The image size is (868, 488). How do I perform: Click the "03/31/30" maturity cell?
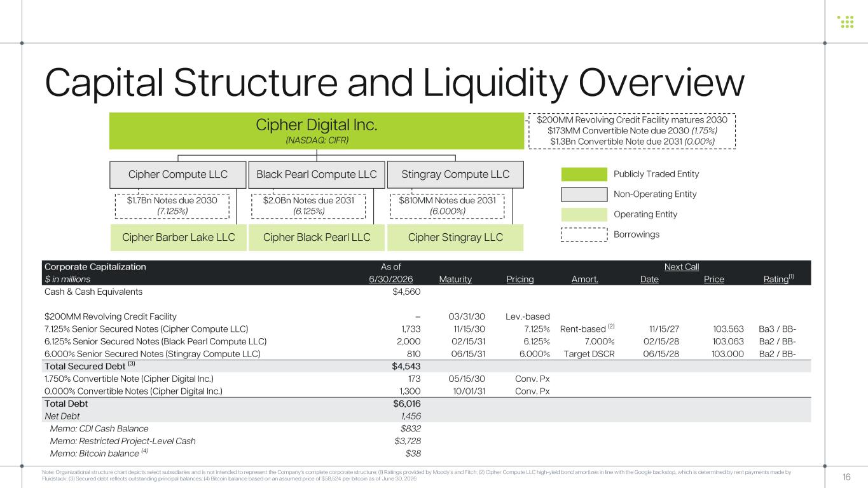pos(467,316)
